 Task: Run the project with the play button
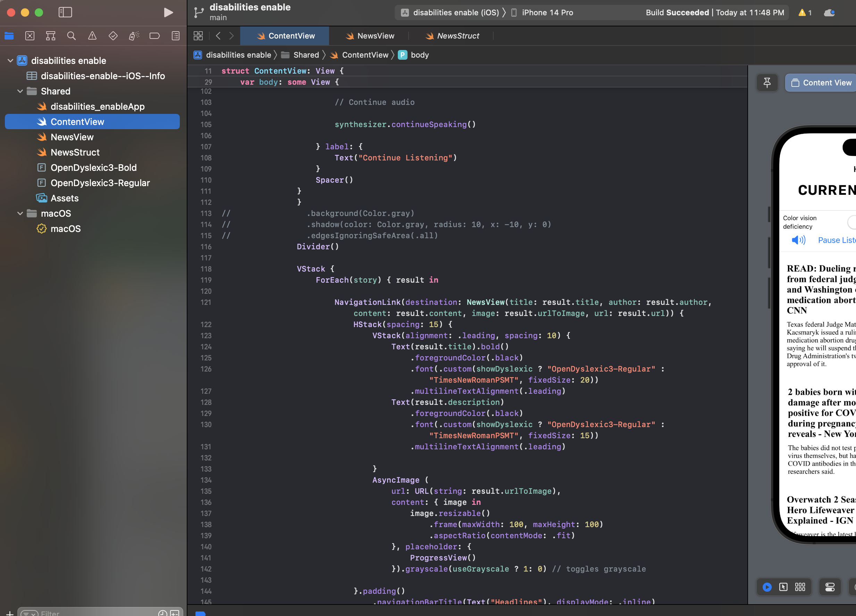[x=168, y=13]
